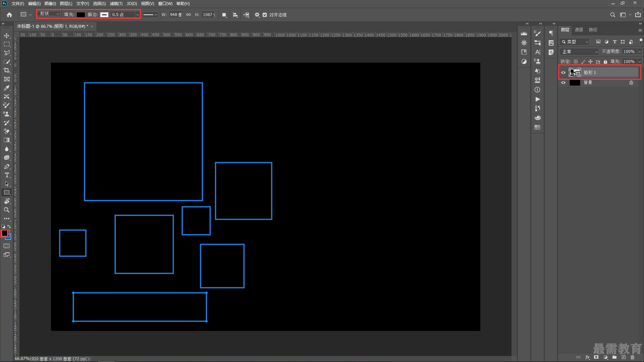Open the Paragraph panel icon
The image size is (644, 362).
point(551,33)
